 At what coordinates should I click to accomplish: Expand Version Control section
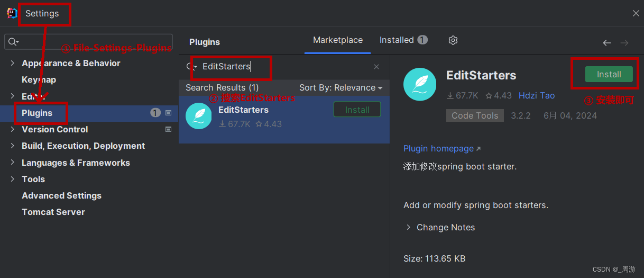pos(12,129)
